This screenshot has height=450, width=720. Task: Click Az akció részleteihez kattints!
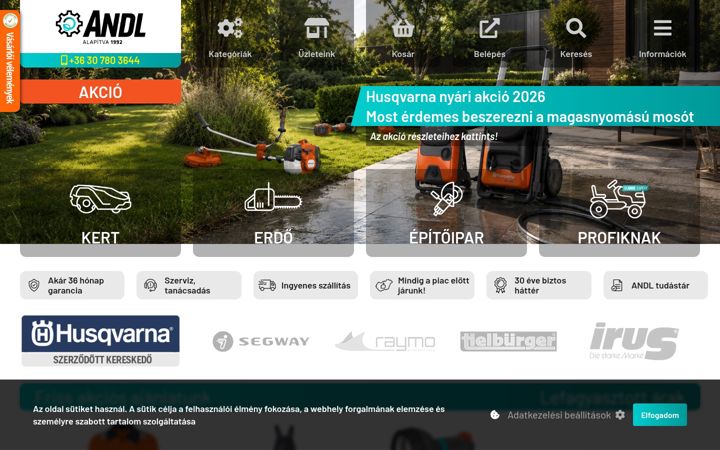pyautogui.click(x=434, y=136)
